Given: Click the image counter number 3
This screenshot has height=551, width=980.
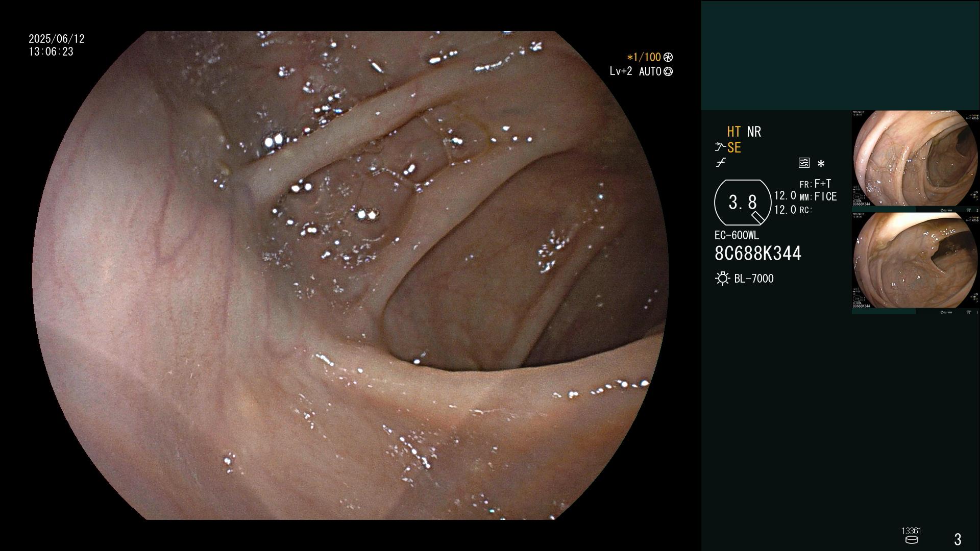Looking at the screenshot, I should tap(958, 539).
